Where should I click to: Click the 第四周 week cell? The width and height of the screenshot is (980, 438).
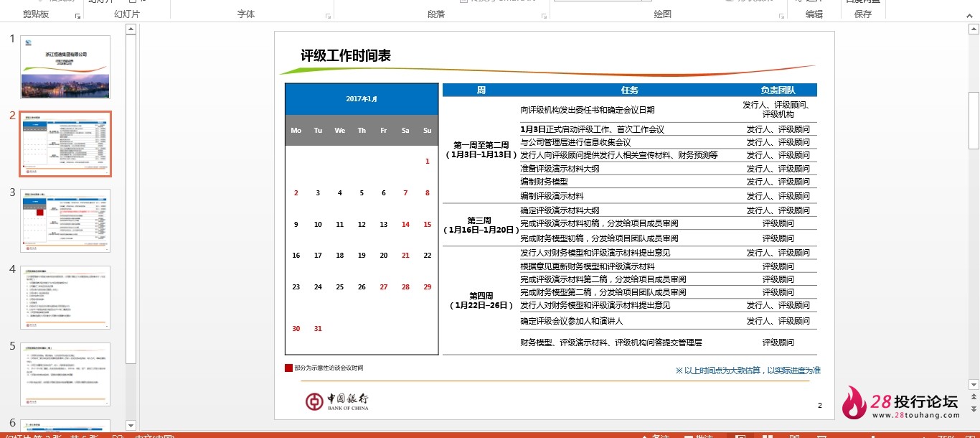click(x=481, y=300)
